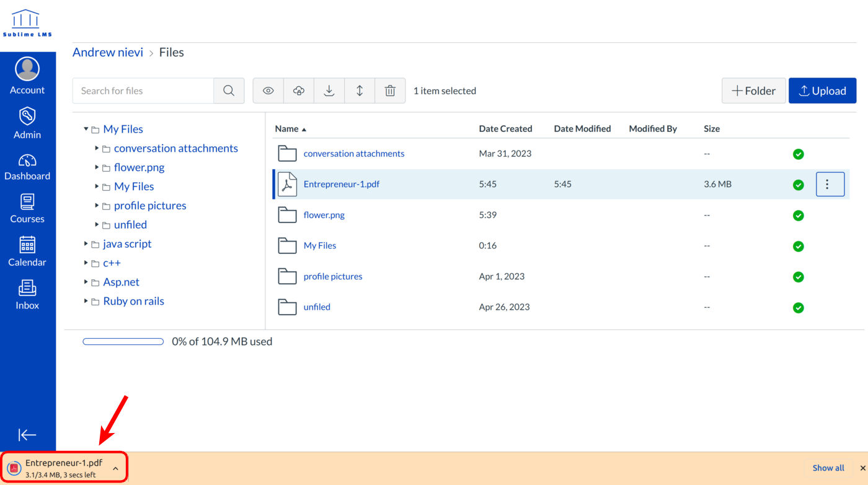868x485 pixels.
Task: Open the profile pictures folder link
Action: (332, 276)
